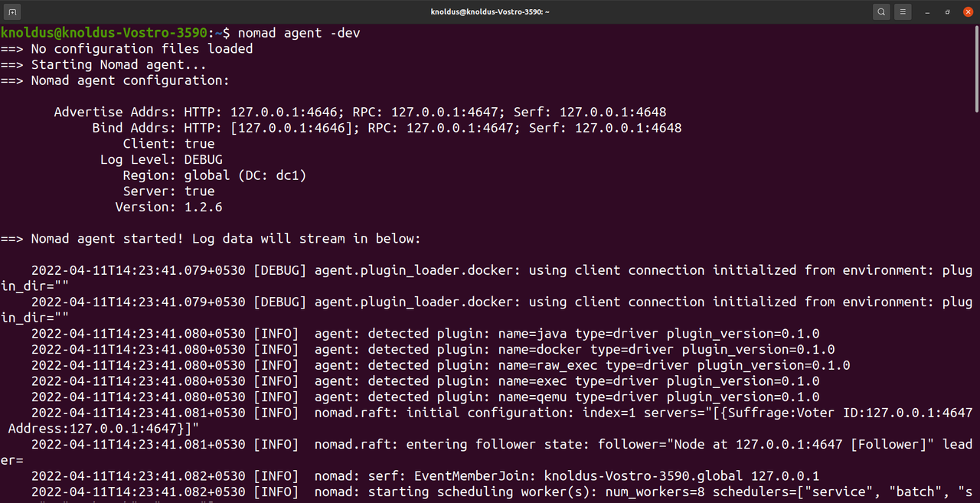Click the command text 'nomad agent -dev'
This screenshot has height=503, width=980.
point(299,33)
